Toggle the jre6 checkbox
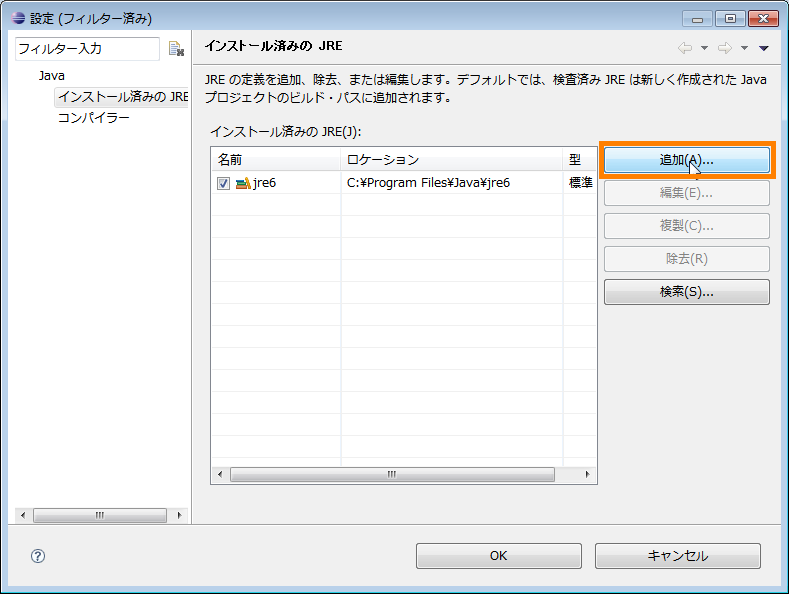 [x=223, y=183]
